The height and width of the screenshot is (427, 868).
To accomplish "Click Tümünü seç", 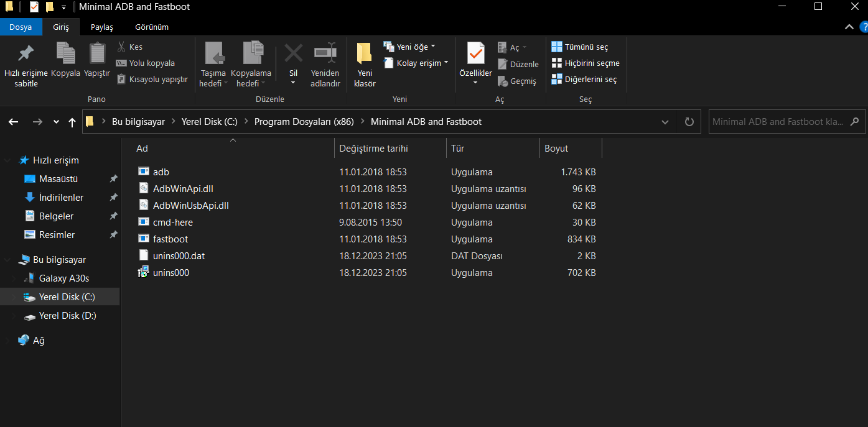I will click(x=580, y=47).
